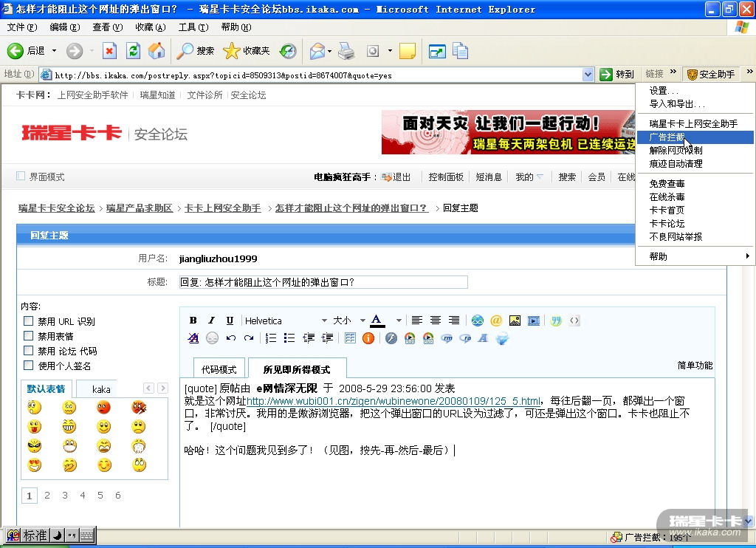Viewport: 756px width, 548px height.
Task: Insert table icon in editor
Action: coord(350,338)
